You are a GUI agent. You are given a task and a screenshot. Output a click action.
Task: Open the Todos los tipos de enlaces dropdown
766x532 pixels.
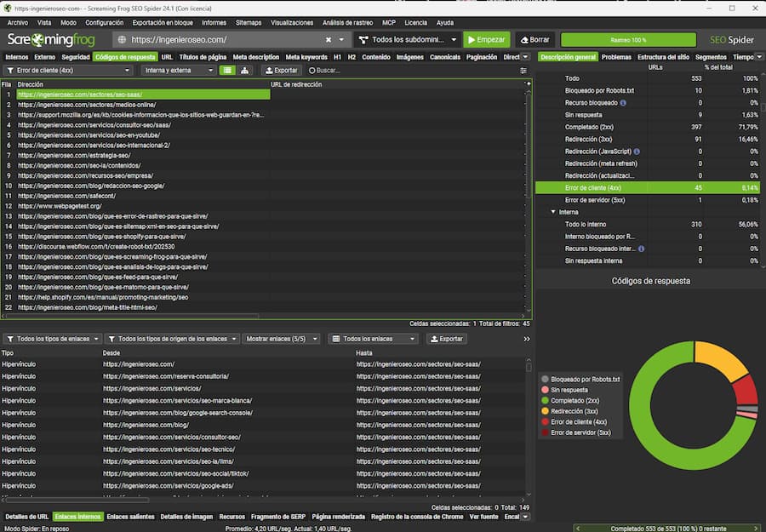pyautogui.click(x=52, y=339)
